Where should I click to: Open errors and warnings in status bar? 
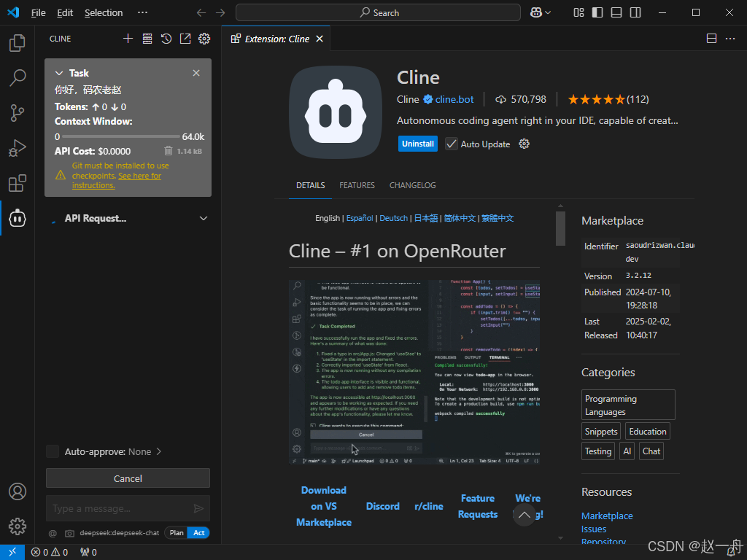[x=50, y=553]
